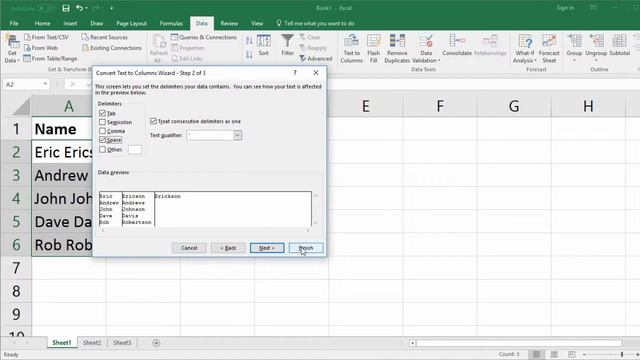Choose From Table/Range import
This screenshot has width=640, height=360.
(x=50, y=58)
